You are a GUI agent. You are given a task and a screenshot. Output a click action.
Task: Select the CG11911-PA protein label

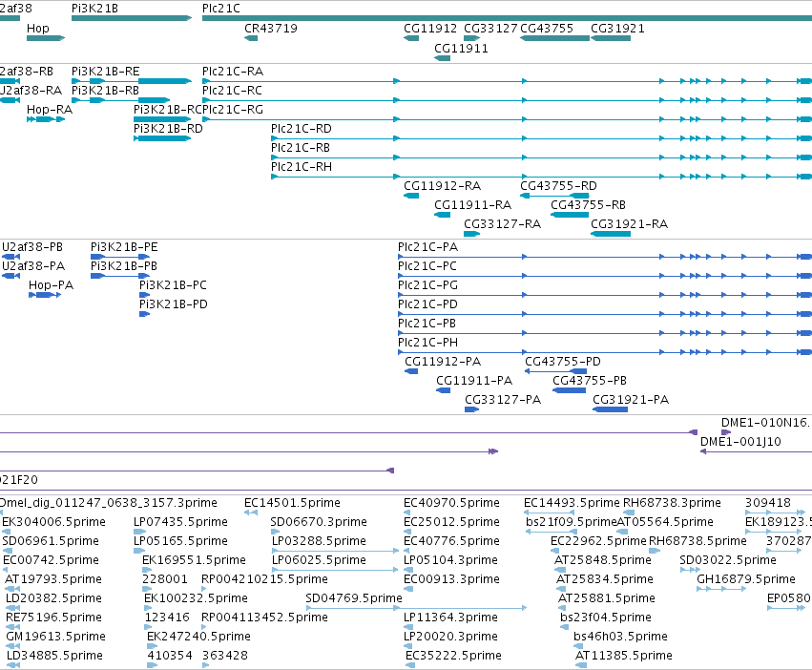click(x=474, y=381)
